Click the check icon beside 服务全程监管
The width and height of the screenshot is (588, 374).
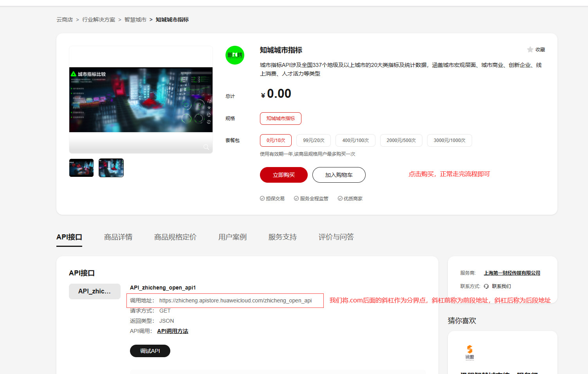coord(296,198)
